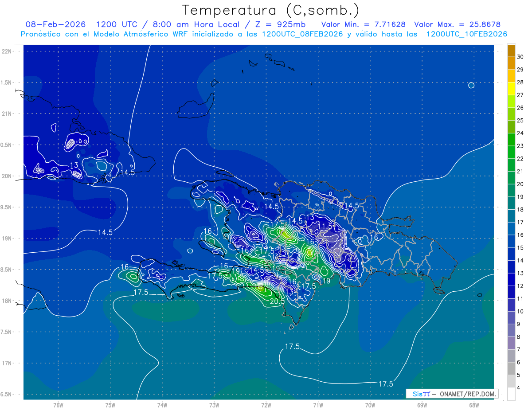Click 'Valor Min. = 7.71628' readout
The height and width of the screenshot is (411, 532).
click(363, 25)
